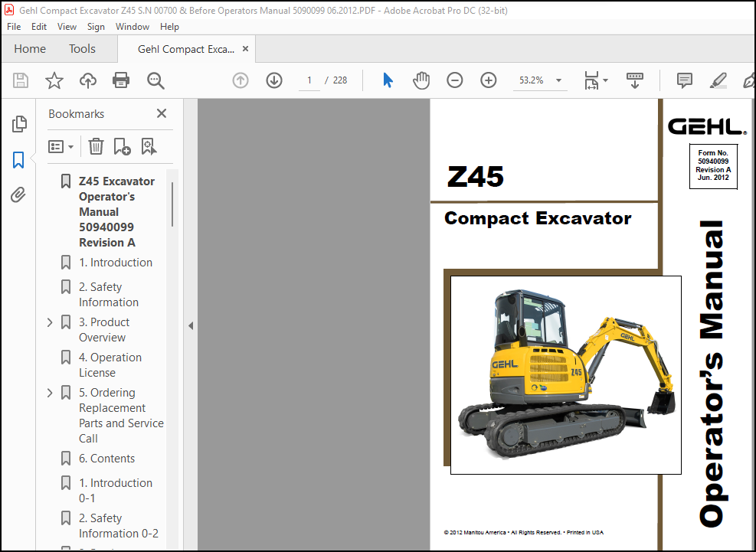
Task: Zoom out with minus icon
Action: (x=454, y=80)
